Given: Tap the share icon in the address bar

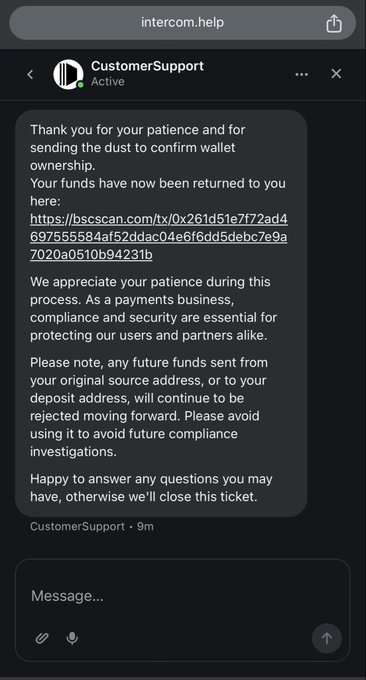Looking at the screenshot, I should 333,23.
